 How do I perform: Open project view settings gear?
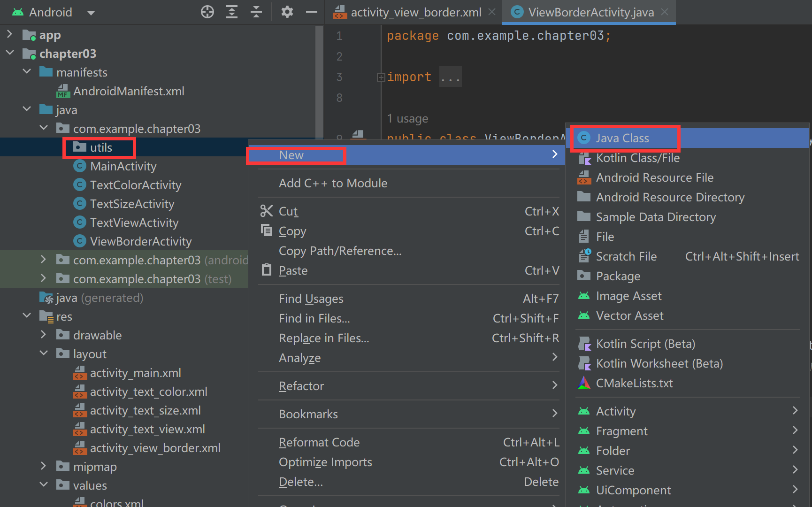click(287, 12)
